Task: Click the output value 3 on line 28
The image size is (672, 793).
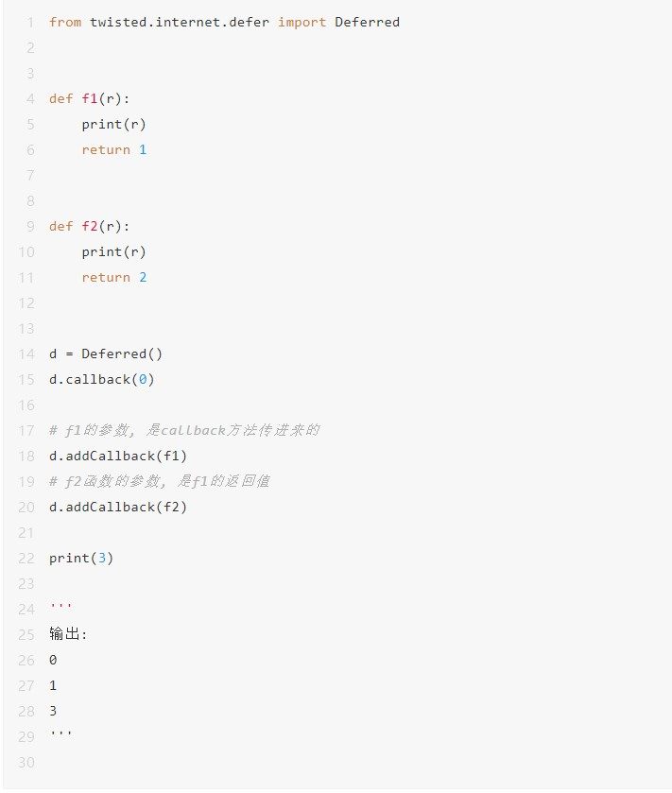Action: pos(53,711)
